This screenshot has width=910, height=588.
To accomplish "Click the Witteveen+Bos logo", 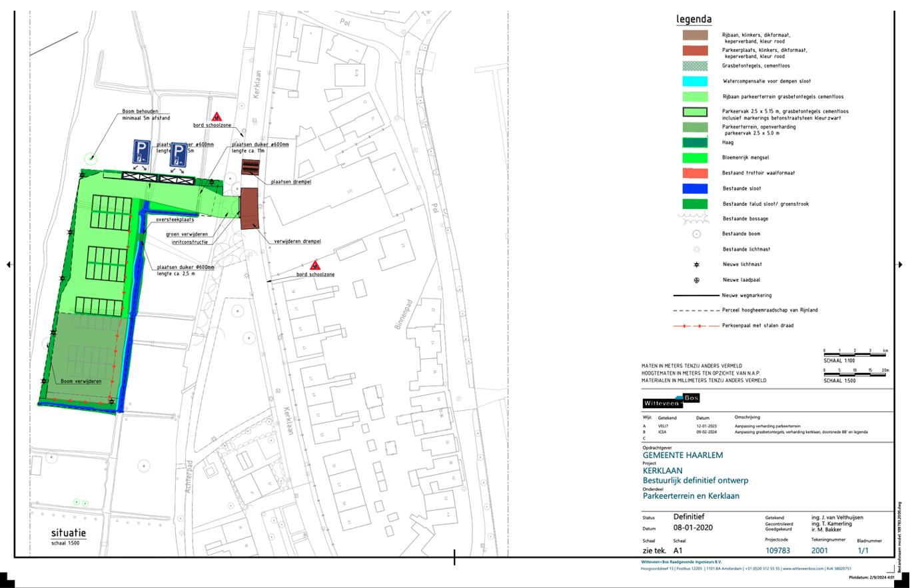I will [670, 401].
